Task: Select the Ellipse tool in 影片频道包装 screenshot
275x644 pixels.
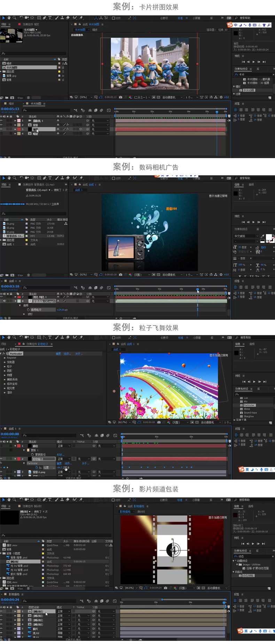Action: tap(39, 500)
